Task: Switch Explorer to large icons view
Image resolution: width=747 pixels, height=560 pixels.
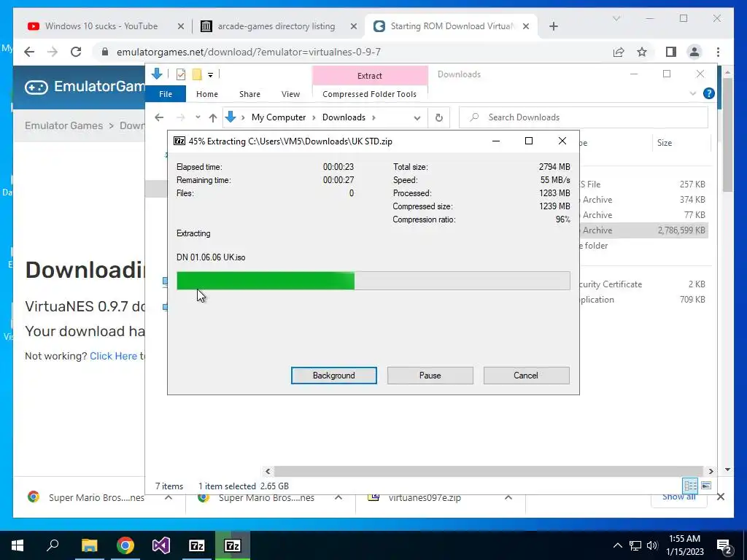Action: (x=706, y=485)
